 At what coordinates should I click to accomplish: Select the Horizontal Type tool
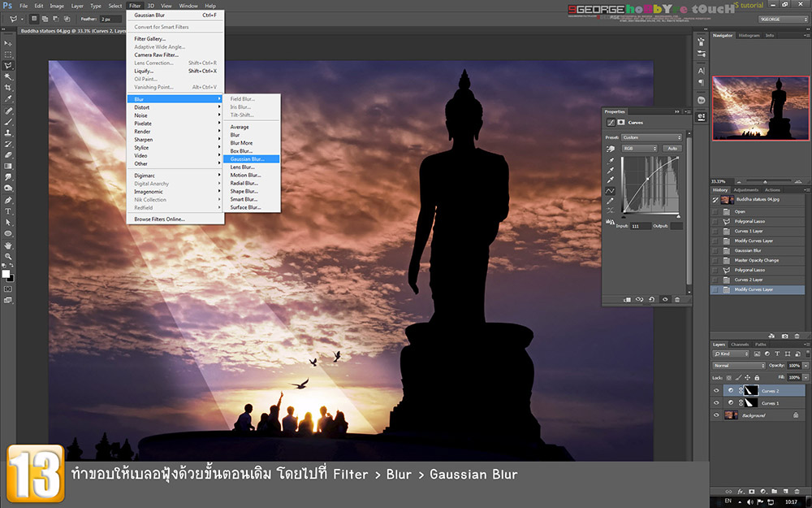click(x=8, y=211)
